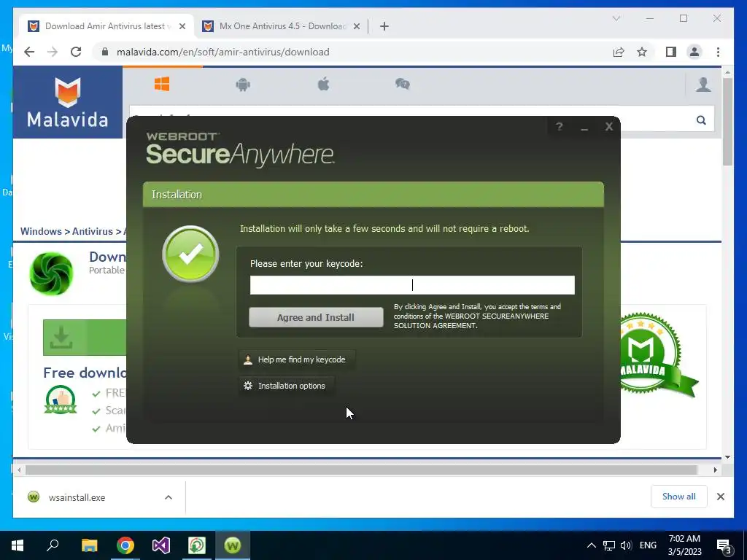The width and height of the screenshot is (747, 560).
Task: Click Agree and Install
Action: pos(316,317)
